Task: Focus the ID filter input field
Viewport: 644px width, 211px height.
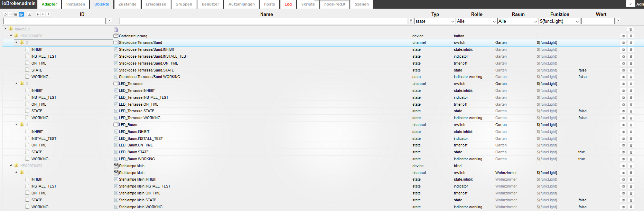Action: pos(55,21)
